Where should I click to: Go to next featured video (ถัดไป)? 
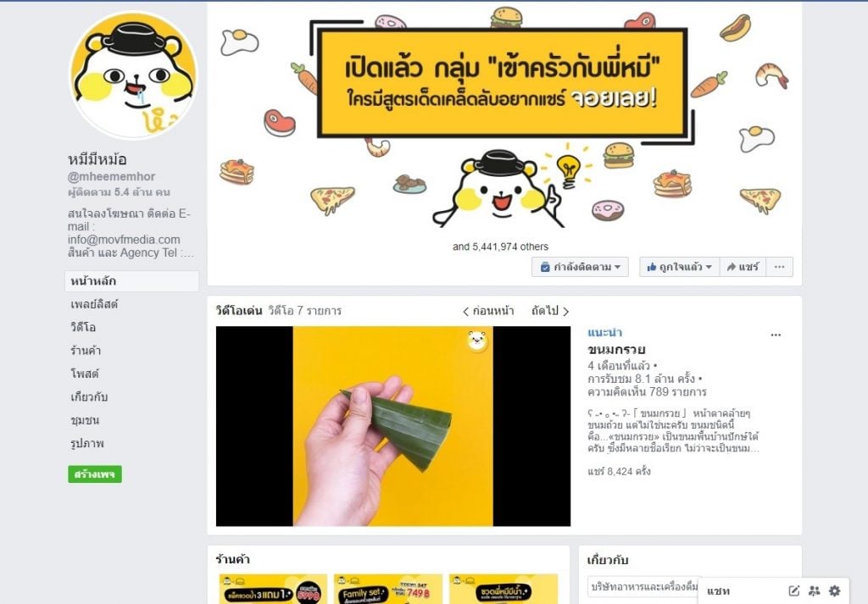tap(549, 311)
